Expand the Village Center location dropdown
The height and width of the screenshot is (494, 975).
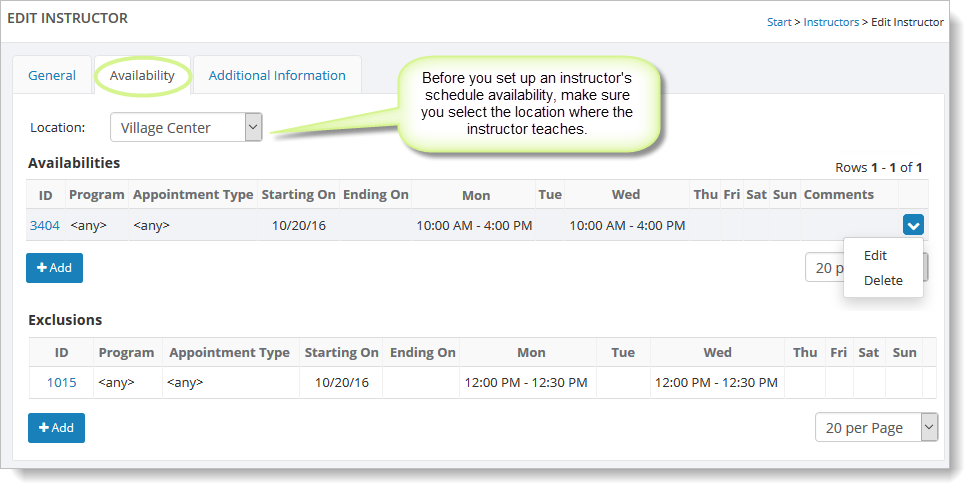tap(252, 127)
